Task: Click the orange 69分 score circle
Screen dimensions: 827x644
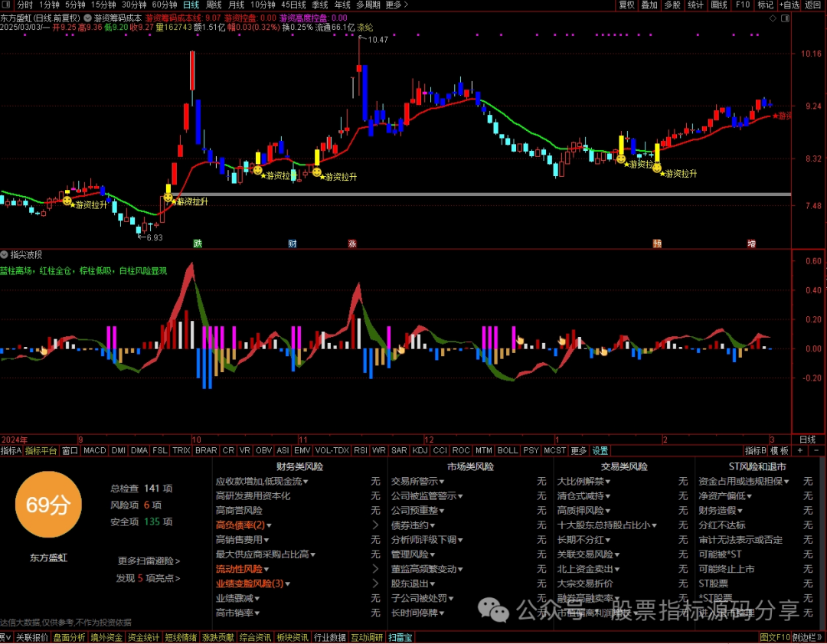Action: (48, 504)
